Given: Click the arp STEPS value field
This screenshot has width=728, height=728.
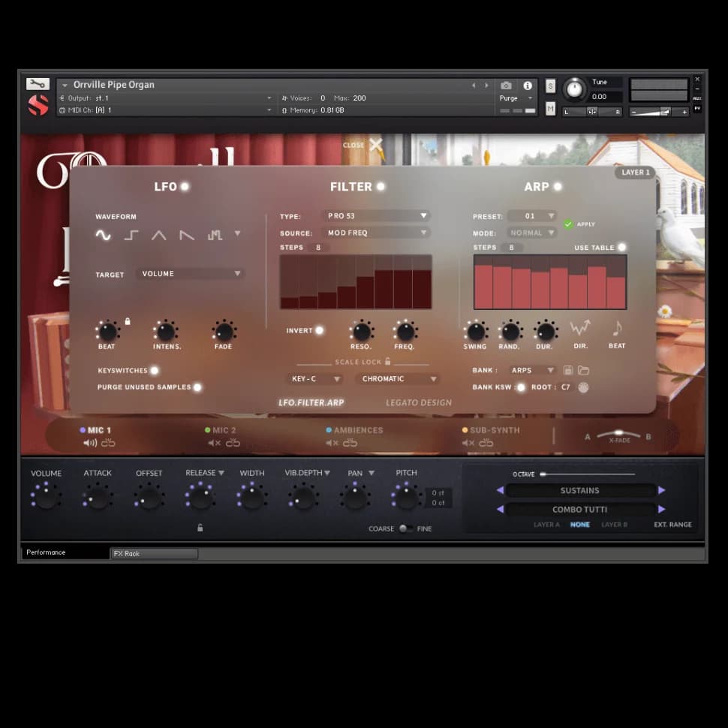Looking at the screenshot, I should tap(511, 248).
